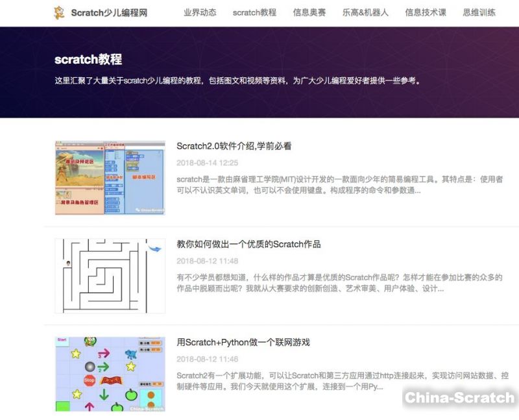
Task: Click the excerpt starting Scratch2有一个扩展功能
Action: pos(343,381)
